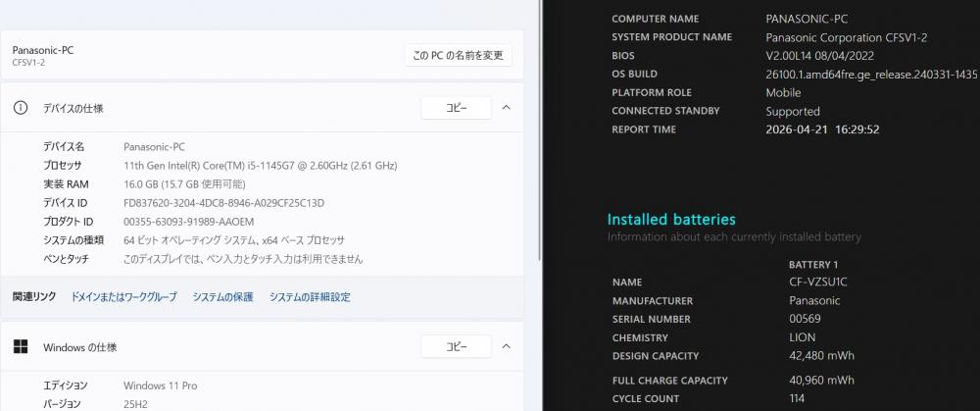980x411 pixels.
Task: Click the device specifications info icon
Action: (x=21, y=108)
